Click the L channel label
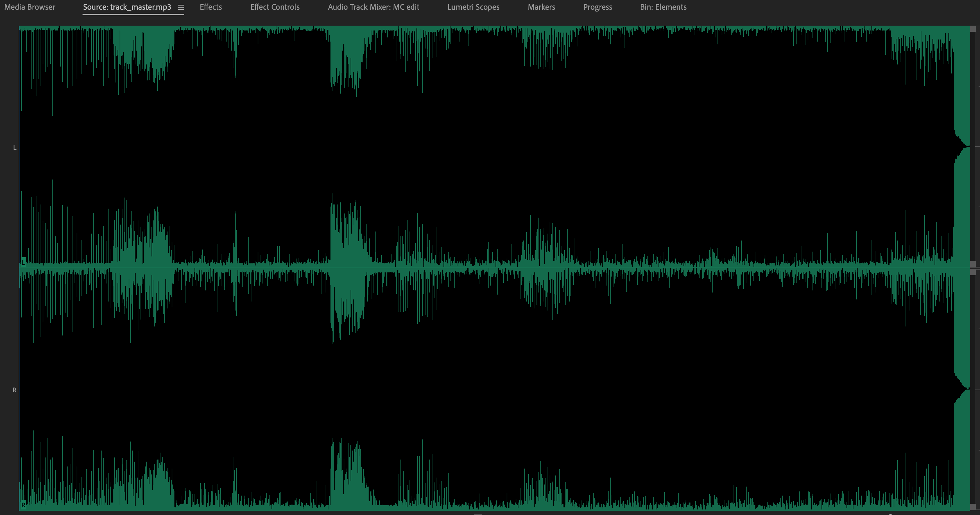 [x=15, y=148]
